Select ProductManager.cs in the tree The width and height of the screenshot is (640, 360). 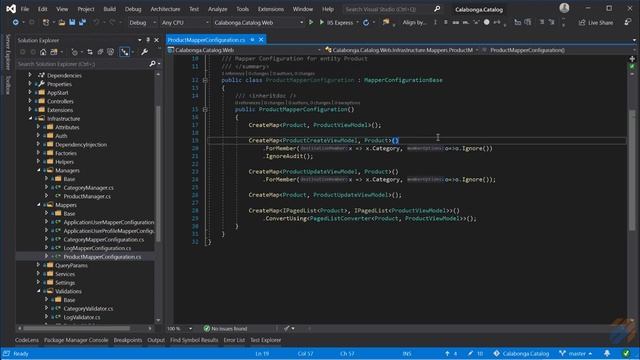pos(87,196)
